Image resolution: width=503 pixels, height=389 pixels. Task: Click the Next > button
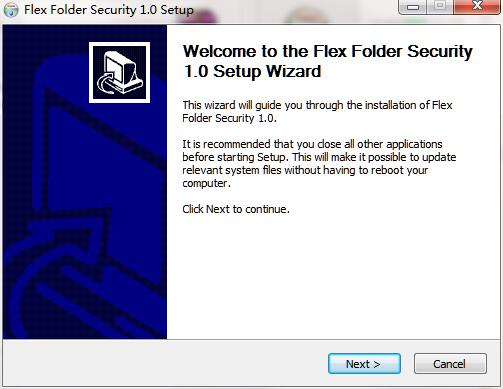(364, 364)
